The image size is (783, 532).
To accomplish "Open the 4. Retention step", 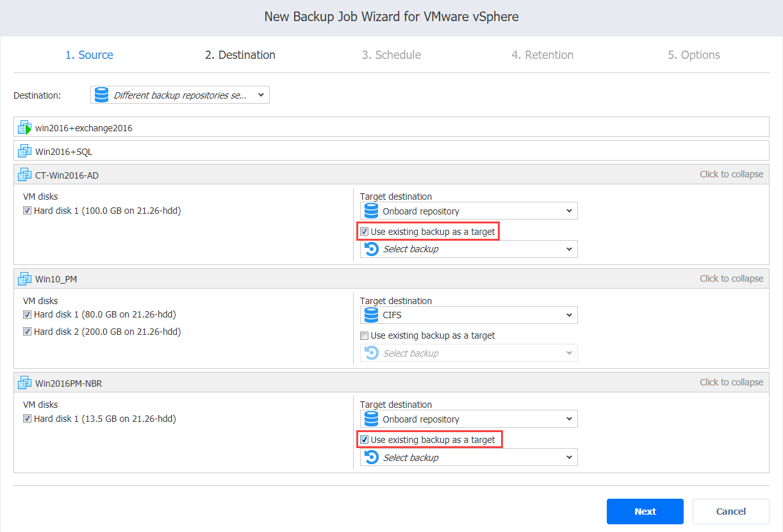I will pos(542,55).
